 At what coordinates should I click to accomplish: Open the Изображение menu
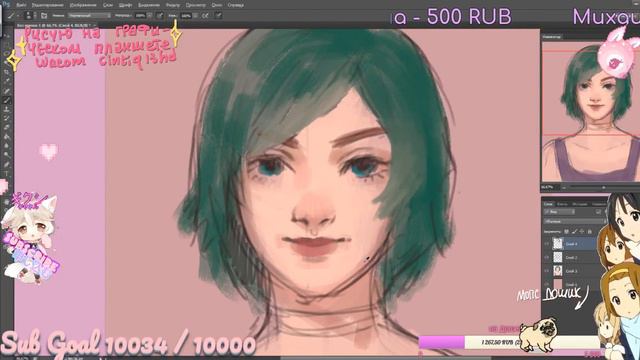tap(83, 5)
